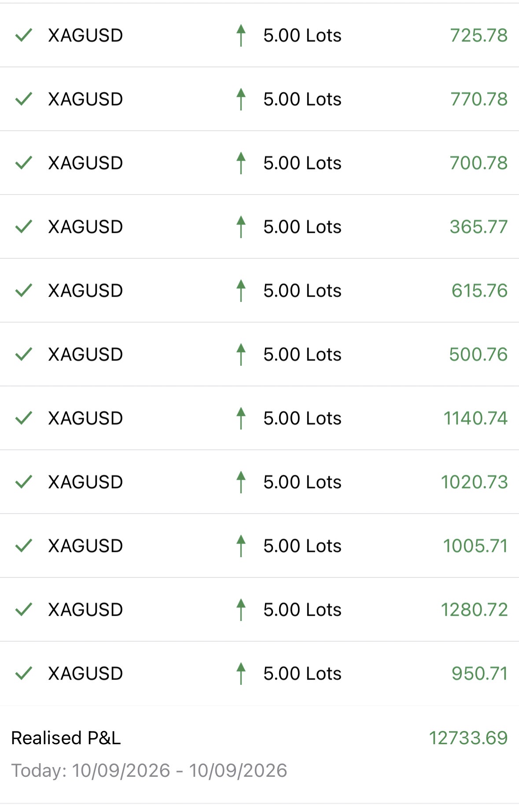Click checkmark icon beside the 725.78 trade
519x812 pixels.
[x=24, y=35]
